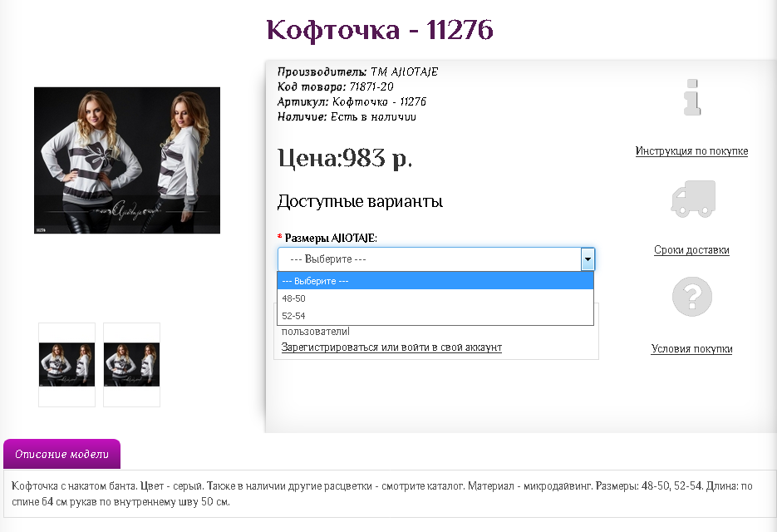Click the Код товара: 71871-20 line
Image resolution: width=777 pixels, height=532 pixels.
coord(336,86)
